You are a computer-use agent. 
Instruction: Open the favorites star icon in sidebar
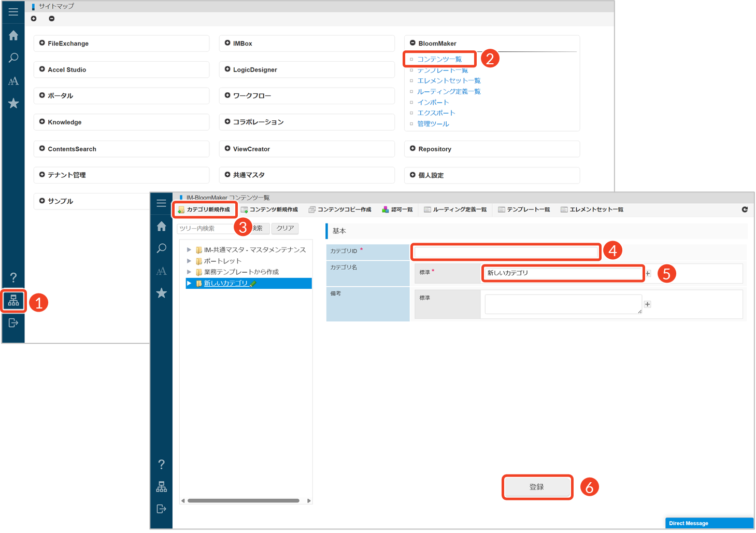[13, 104]
